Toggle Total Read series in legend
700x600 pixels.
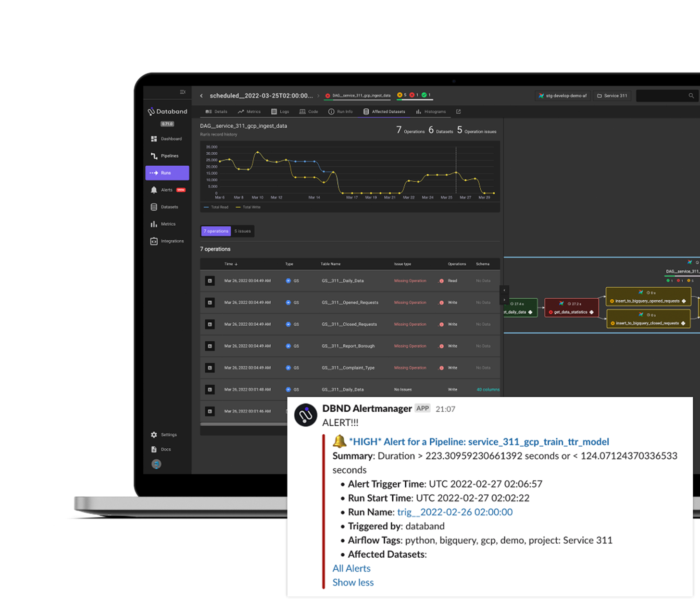[x=216, y=207]
